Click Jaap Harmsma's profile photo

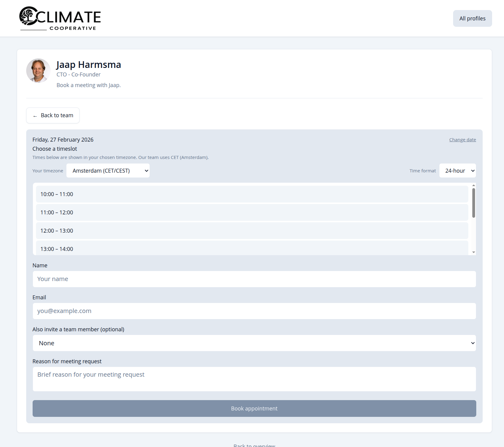(x=38, y=71)
